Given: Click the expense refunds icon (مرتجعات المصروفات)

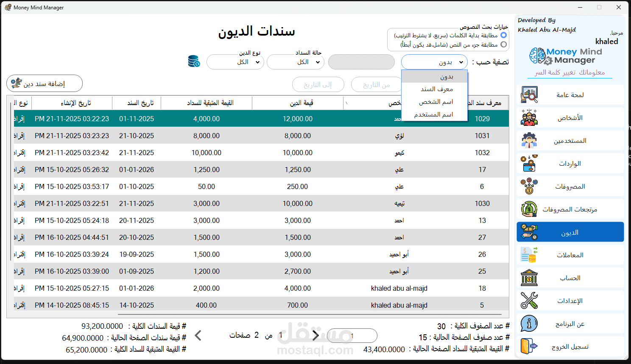Looking at the screenshot, I should point(529,209).
